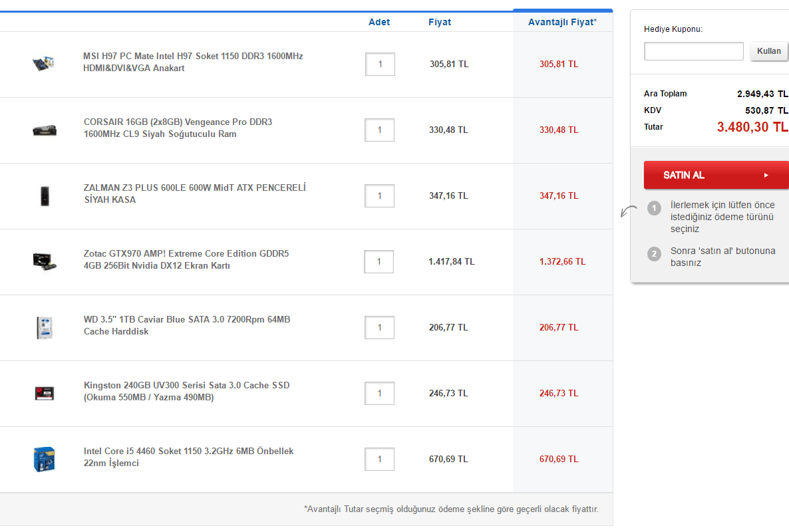Image resolution: width=789 pixels, height=532 pixels.
Task: Open the WD 1TB Caviar Blue link
Action: coord(186,325)
